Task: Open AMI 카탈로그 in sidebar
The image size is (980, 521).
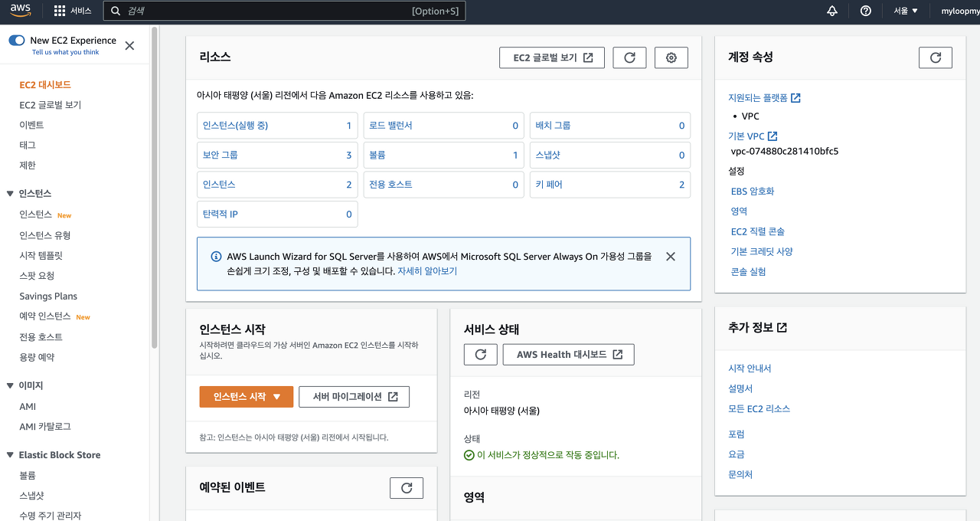Action: click(x=44, y=426)
